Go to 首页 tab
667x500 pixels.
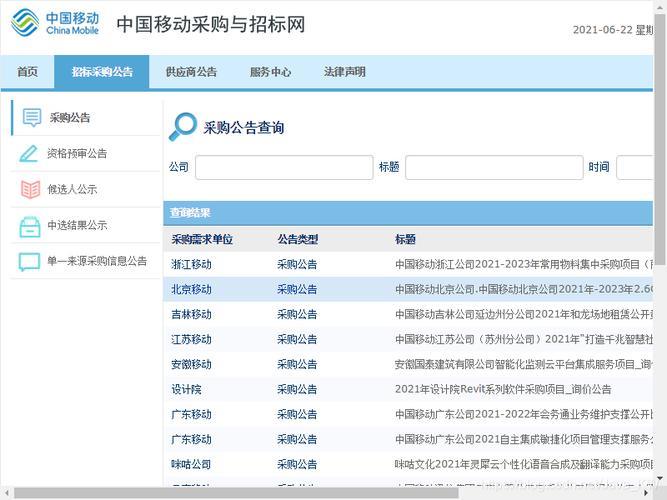27,72
